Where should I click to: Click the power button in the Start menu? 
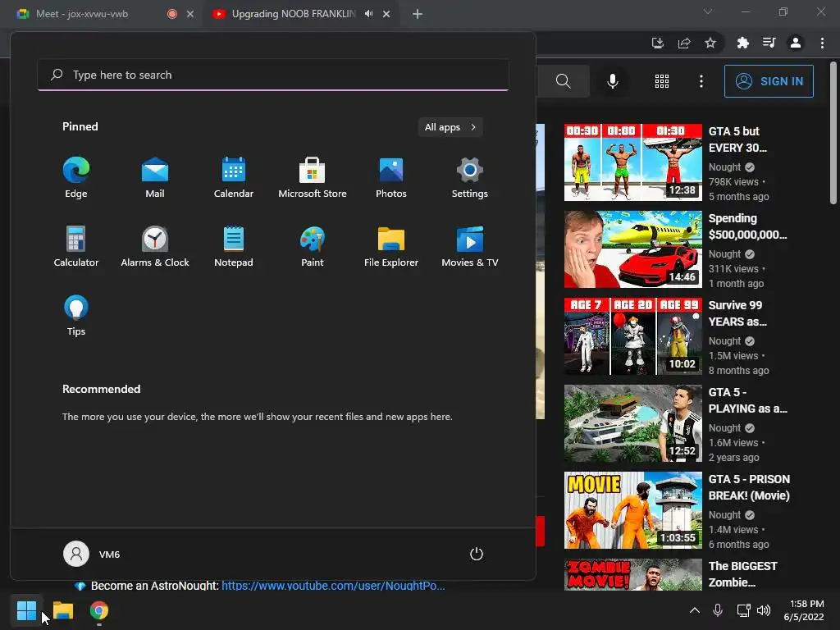point(477,554)
